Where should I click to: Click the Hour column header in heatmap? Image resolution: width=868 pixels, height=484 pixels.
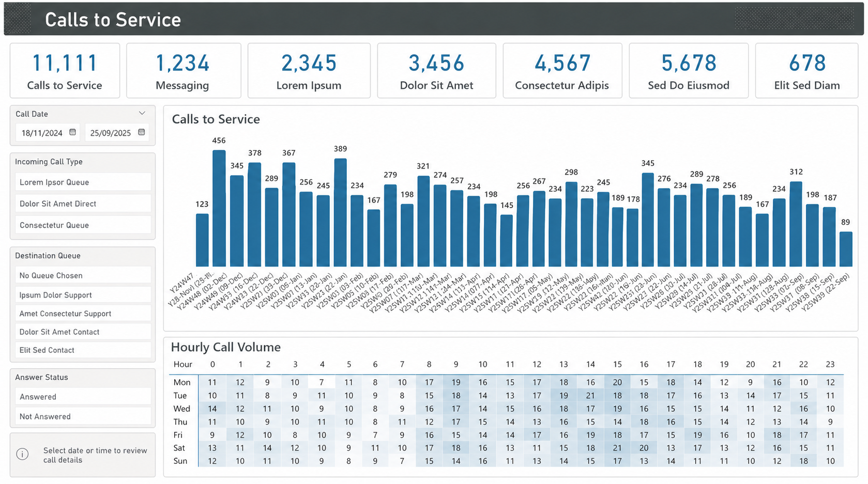click(183, 364)
